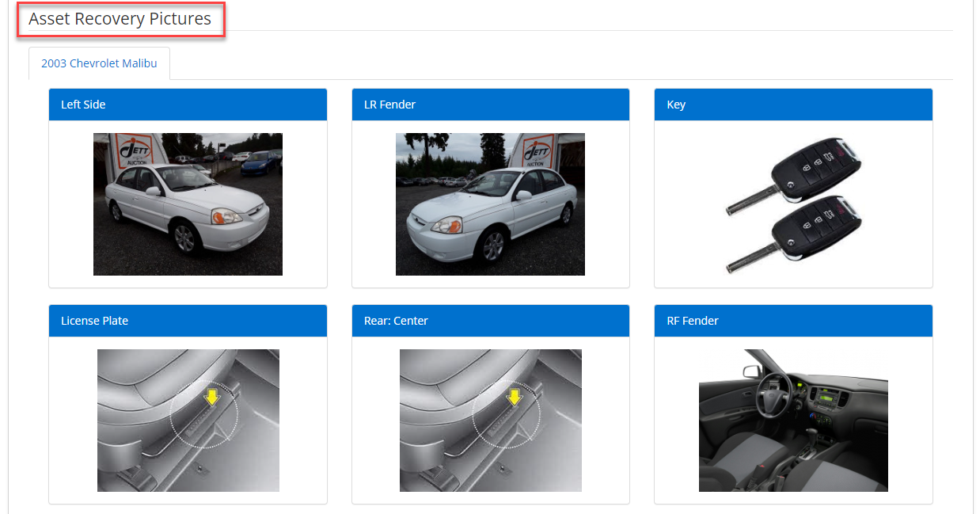The height and width of the screenshot is (514, 980).
Task: Open the LR Fender car photo
Action: tap(490, 204)
